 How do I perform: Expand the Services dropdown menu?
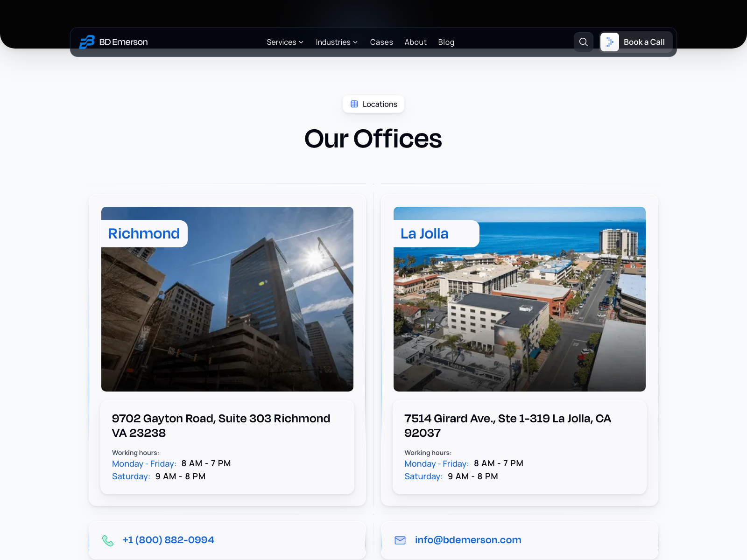coord(285,42)
